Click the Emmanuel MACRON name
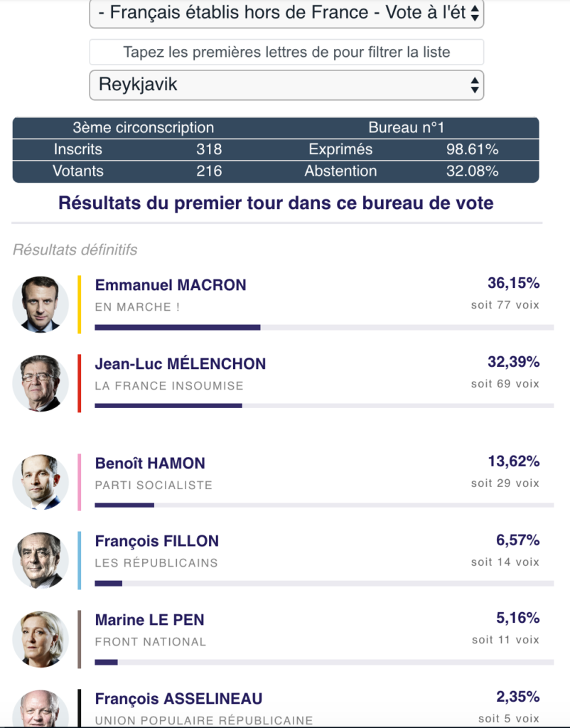 pos(171,285)
